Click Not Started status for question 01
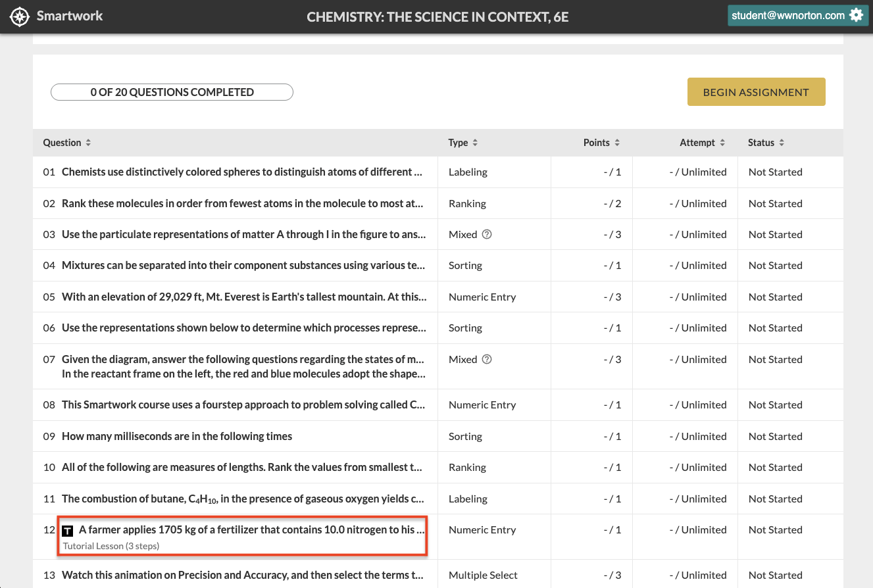This screenshot has width=873, height=588. (776, 172)
